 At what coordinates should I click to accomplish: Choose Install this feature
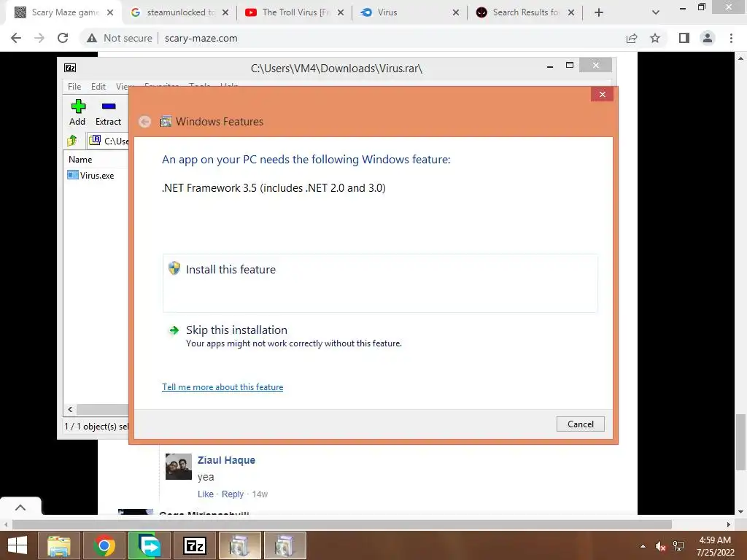[x=380, y=284]
